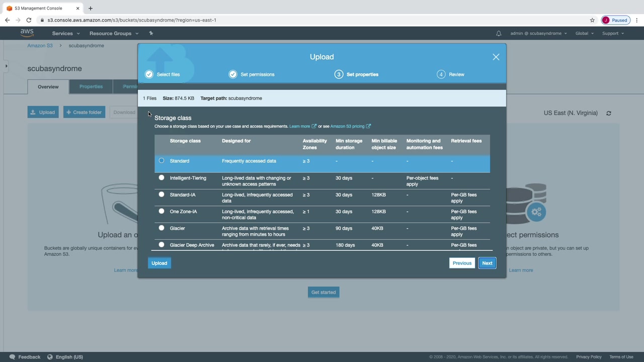Click the AWS logo home icon
The image size is (644, 362).
click(27, 33)
